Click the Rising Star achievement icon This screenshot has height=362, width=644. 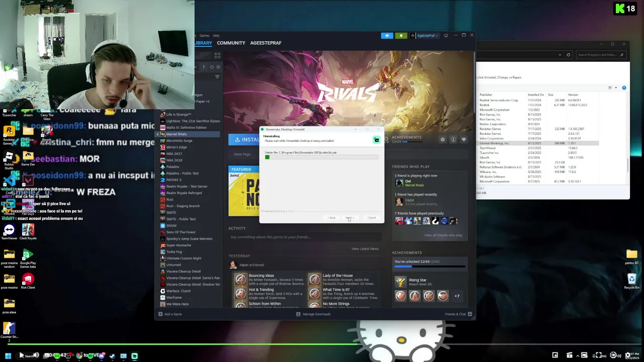coord(400,282)
